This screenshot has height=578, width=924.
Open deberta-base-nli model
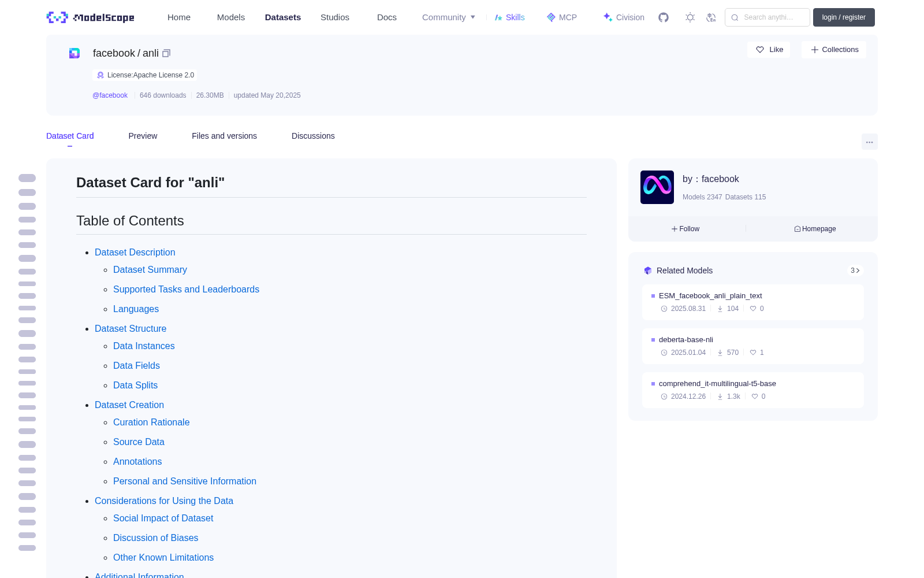(x=685, y=340)
